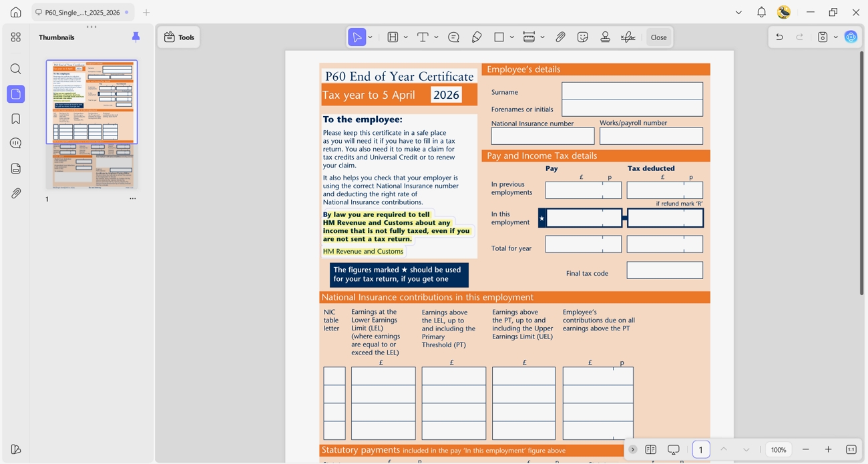Select the Text comment tool
The image size is (868, 464).
pos(423,37)
